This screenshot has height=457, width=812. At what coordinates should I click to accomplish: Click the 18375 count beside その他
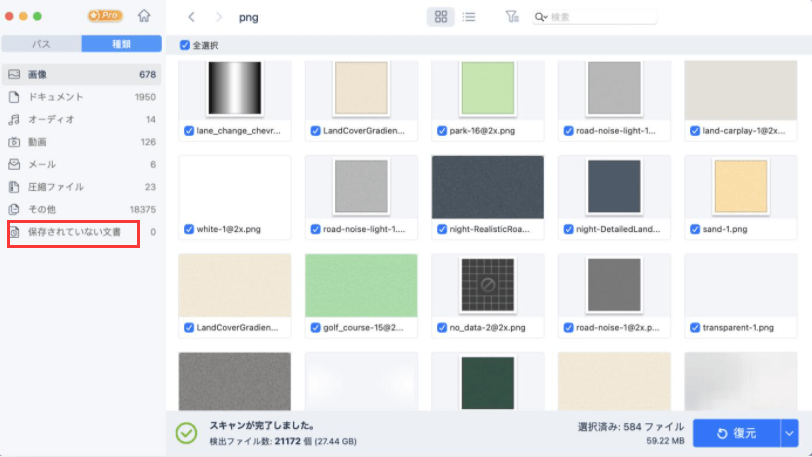(142, 209)
